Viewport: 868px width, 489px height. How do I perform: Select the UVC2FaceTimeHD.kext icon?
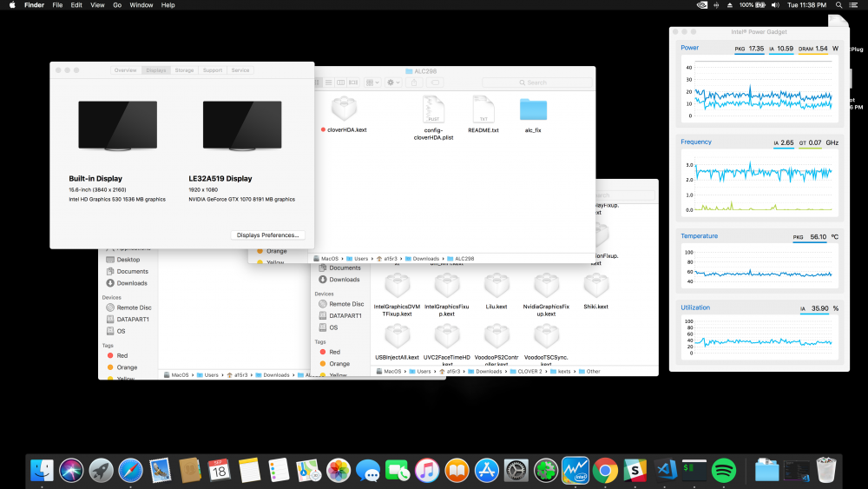click(x=447, y=337)
